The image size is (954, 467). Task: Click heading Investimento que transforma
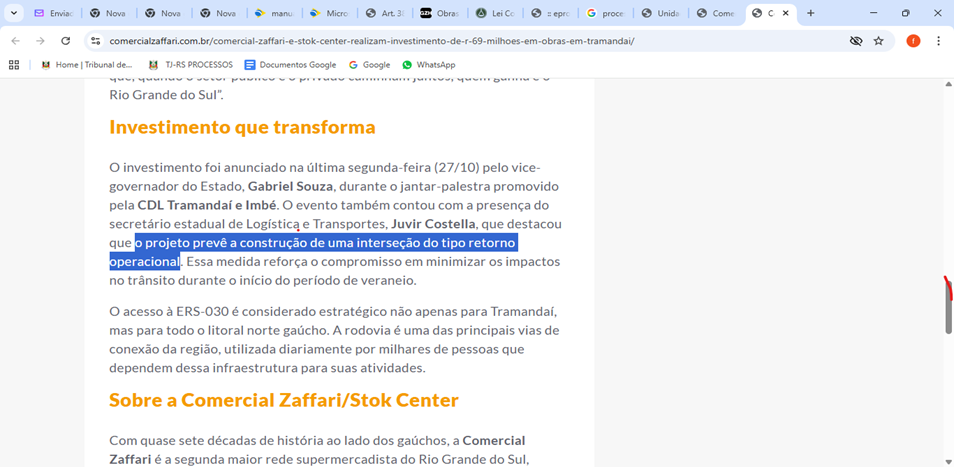242,127
